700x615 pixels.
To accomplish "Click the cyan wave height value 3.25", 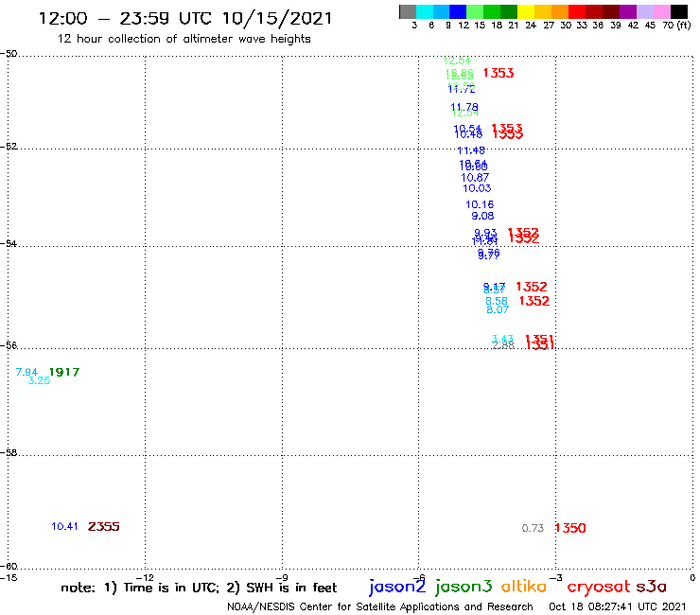I will 40,380.
